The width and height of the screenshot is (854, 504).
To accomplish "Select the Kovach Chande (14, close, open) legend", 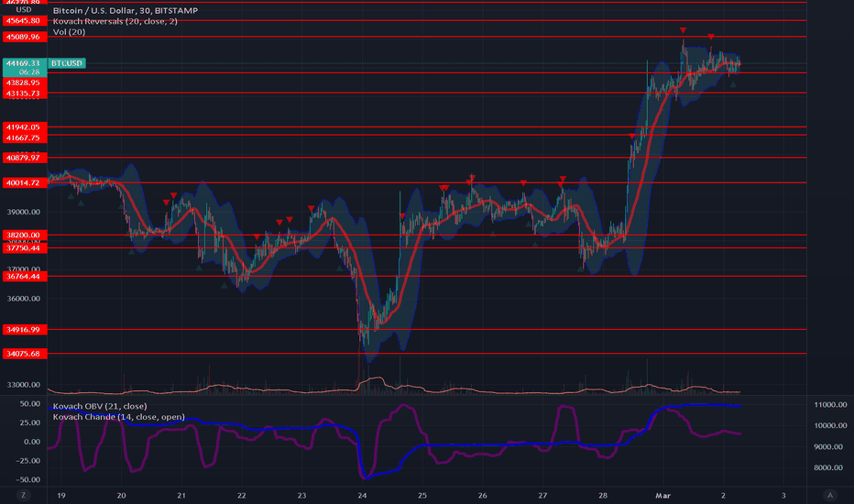I will [x=119, y=417].
